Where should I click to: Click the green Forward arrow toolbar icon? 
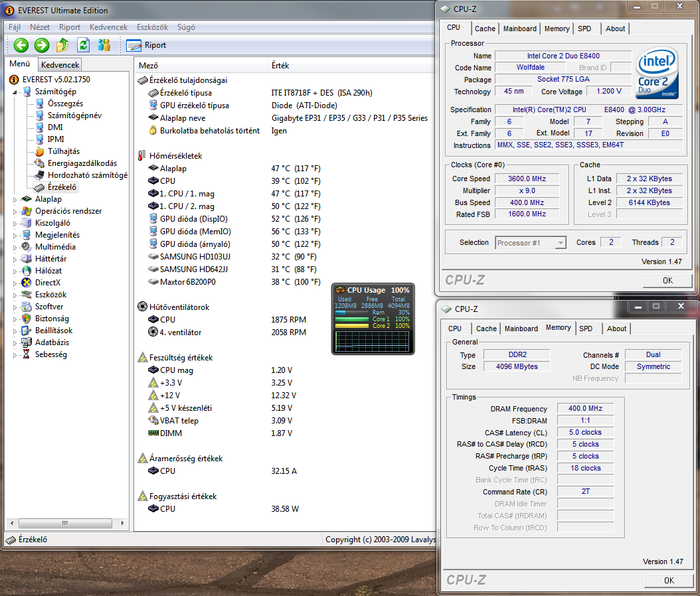pyautogui.click(x=42, y=45)
